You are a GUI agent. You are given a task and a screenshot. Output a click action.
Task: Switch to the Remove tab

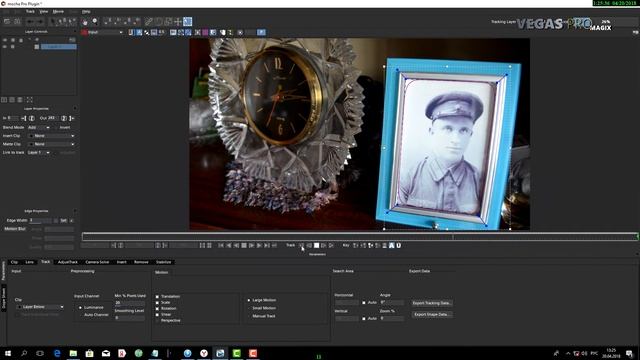[141, 262]
